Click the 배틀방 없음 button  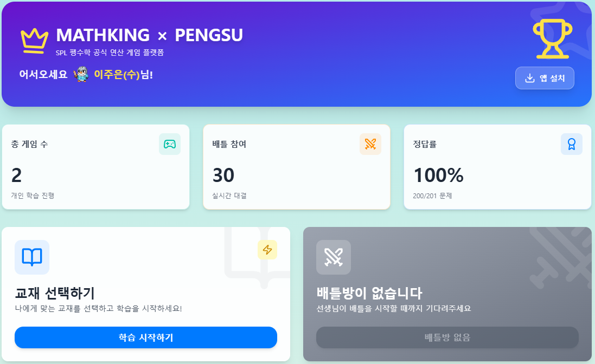tap(447, 337)
